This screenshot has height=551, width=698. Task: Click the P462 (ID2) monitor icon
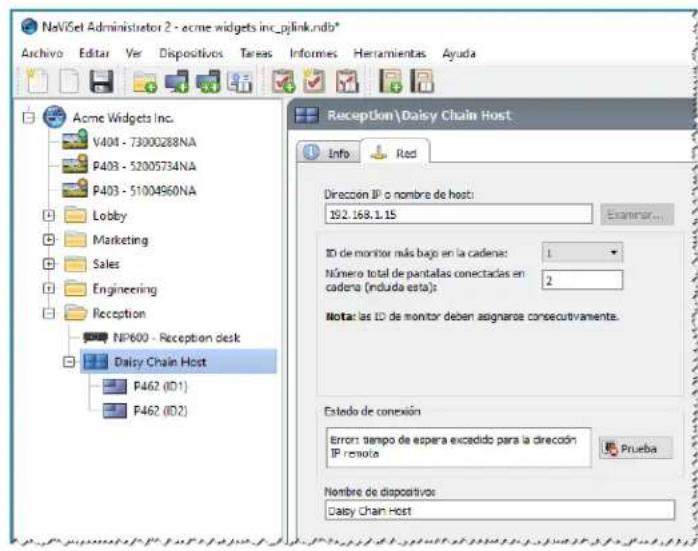(x=114, y=410)
